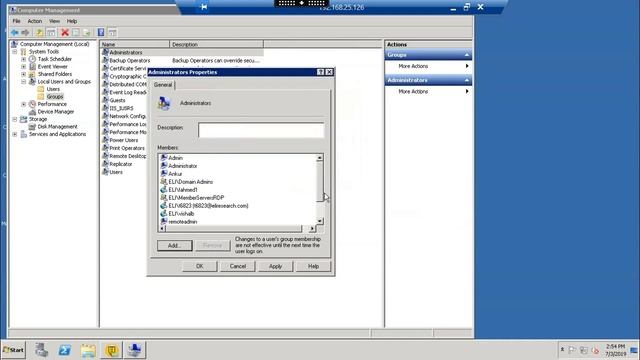Select Computer Management (Local) root node

pyautogui.click(x=54, y=44)
